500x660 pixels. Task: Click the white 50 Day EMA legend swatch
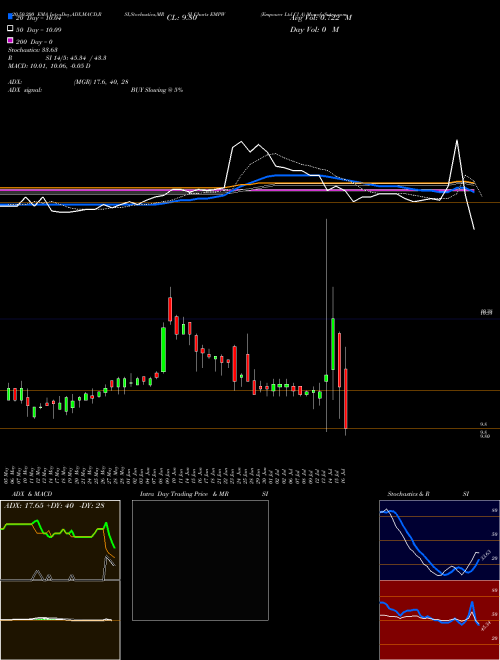(x=10, y=29)
